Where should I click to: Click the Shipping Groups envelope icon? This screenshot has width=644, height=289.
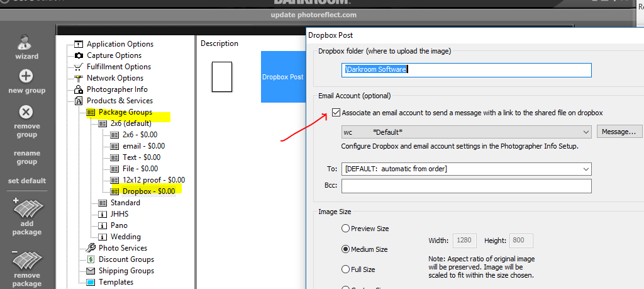point(91,271)
